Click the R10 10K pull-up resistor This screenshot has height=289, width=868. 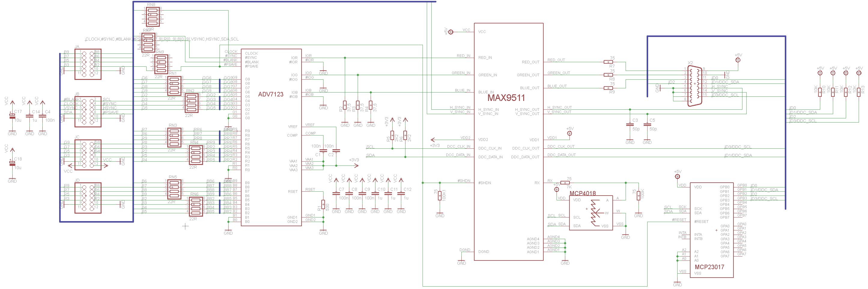point(820,92)
